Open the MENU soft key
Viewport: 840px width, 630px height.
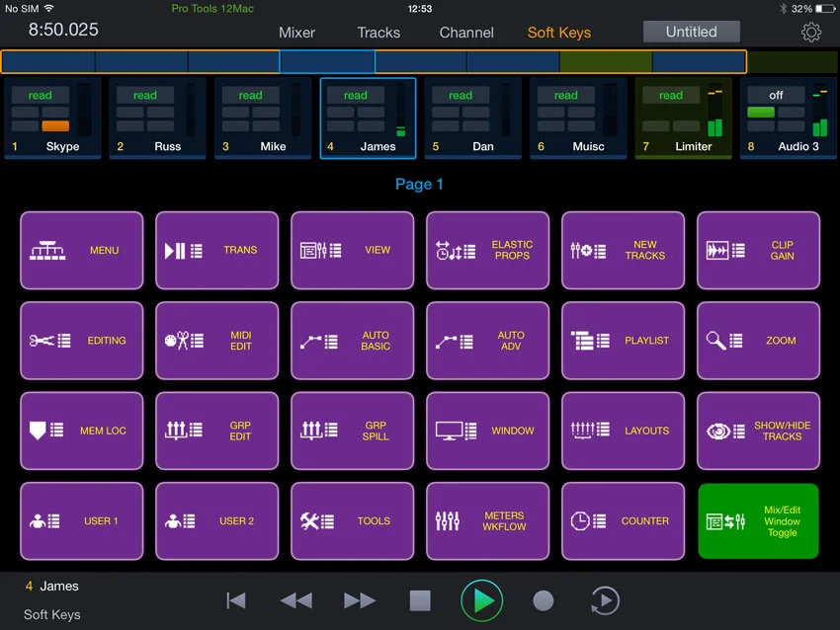click(81, 251)
